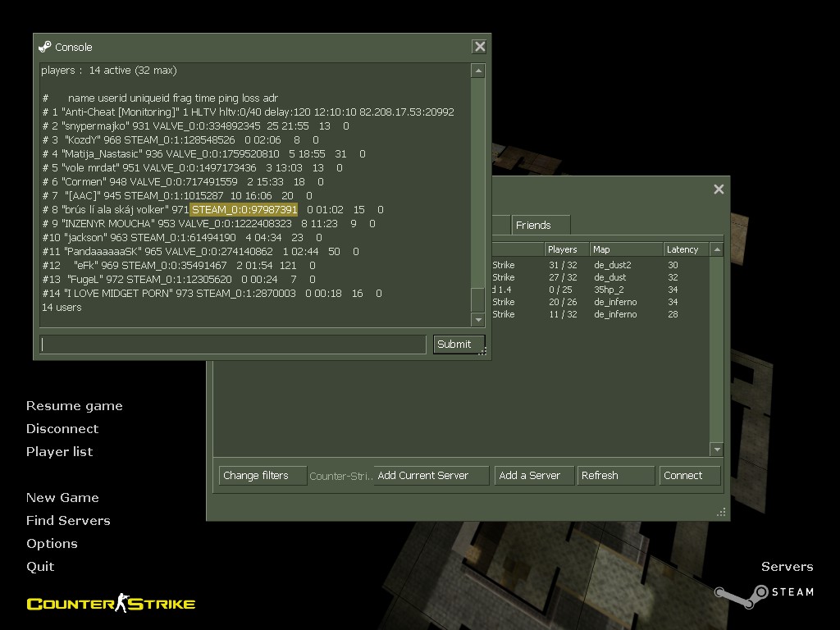Click Add a Server button
Viewport: 840px width, 630px height.
click(x=535, y=476)
